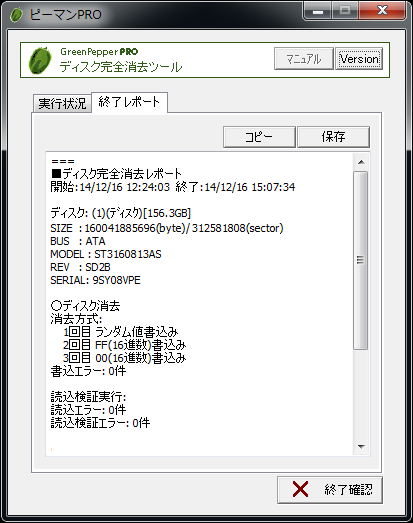Click the red X icon on 終了確認
The height and width of the screenshot is (523, 413).
pyautogui.click(x=300, y=489)
